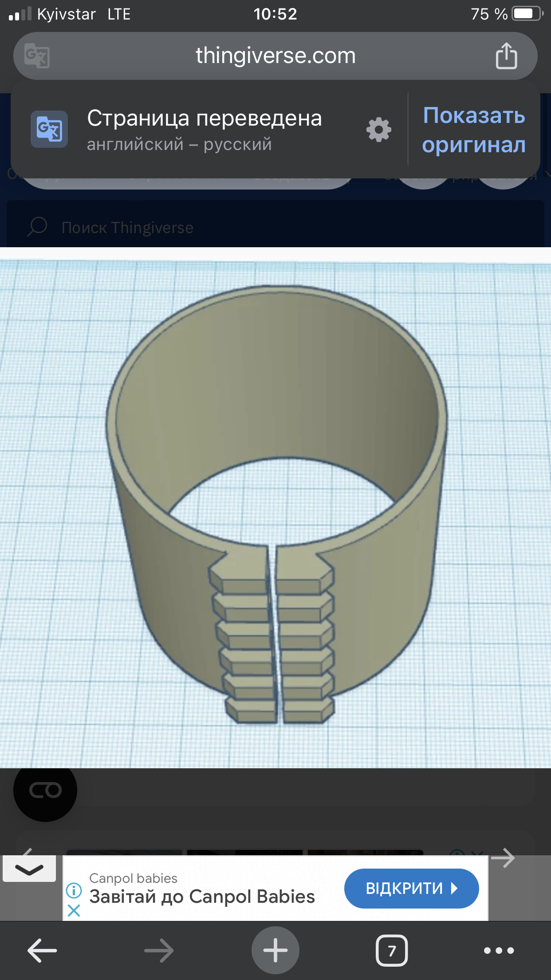Tap the search magnifier icon
551x980 pixels.
(37, 227)
